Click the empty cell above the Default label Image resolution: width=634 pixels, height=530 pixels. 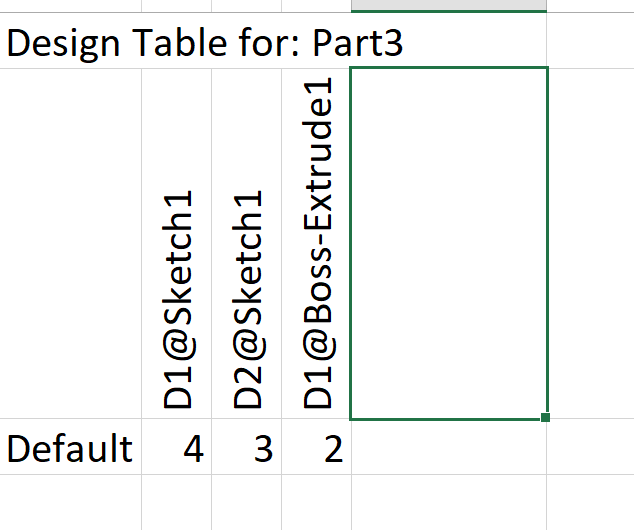pyautogui.click(x=71, y=243)
